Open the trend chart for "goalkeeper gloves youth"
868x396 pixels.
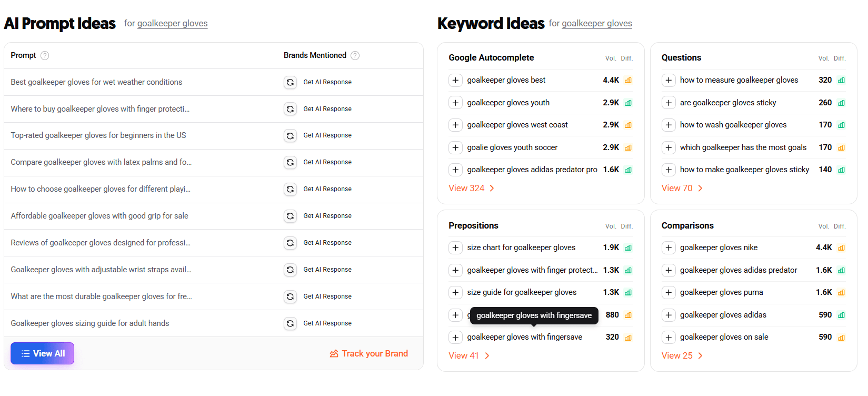(x=627, y=103)
